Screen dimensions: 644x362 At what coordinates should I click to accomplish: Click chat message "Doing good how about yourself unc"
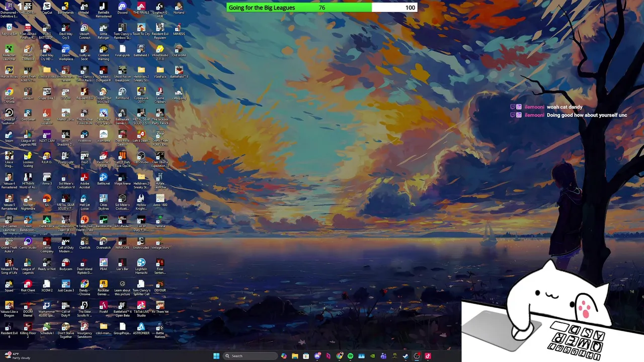(587, 115)
